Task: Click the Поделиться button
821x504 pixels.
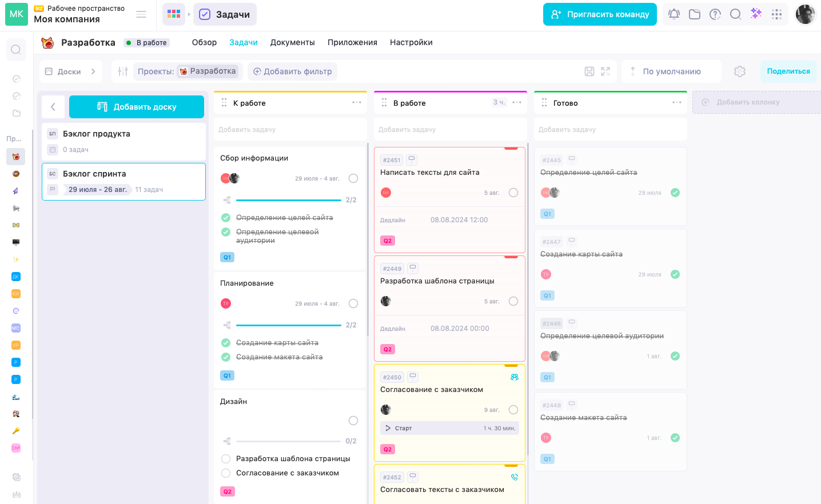Action: (x=788, y=71)
